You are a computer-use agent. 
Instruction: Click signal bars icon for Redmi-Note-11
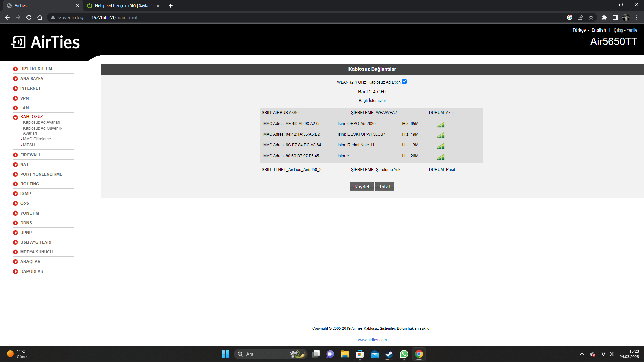click(441, 146)
